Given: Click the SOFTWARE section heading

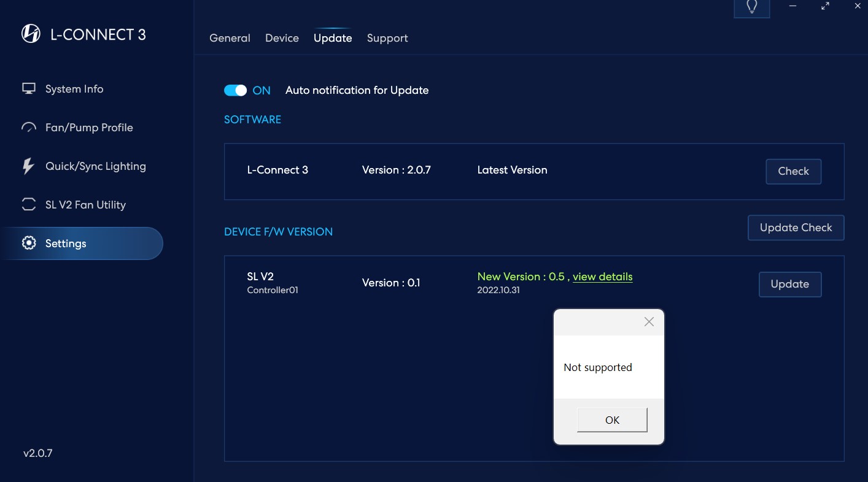Looking at the screenshot, I should click(x=252, y=120).
